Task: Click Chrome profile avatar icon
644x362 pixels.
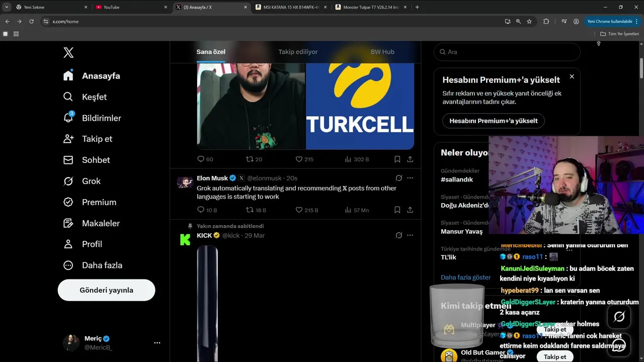Action: point(576,22)
